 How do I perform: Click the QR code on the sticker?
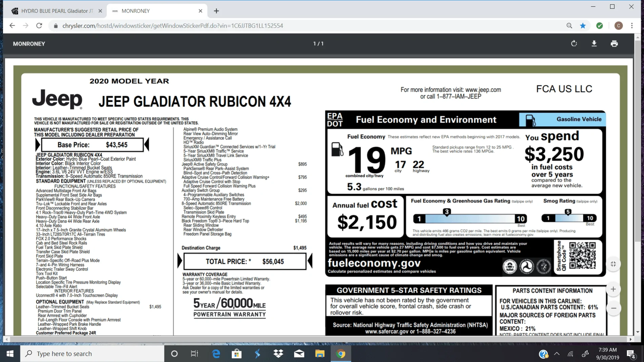point(582,256)
